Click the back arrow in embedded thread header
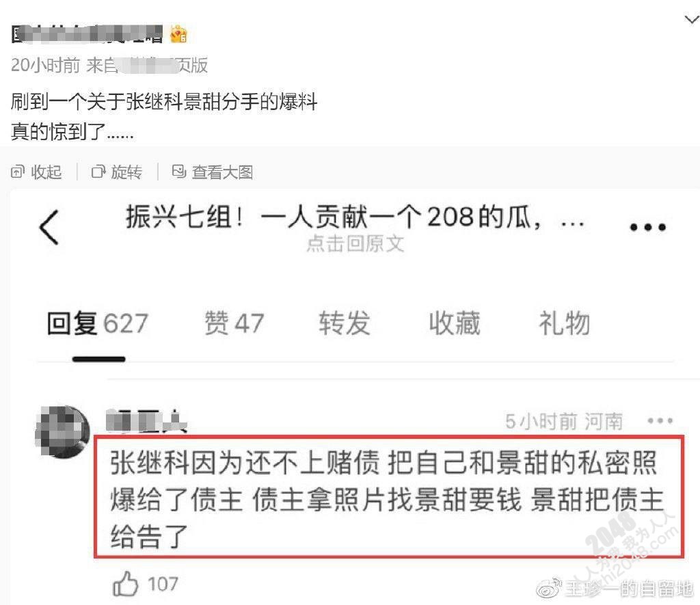 49,227
